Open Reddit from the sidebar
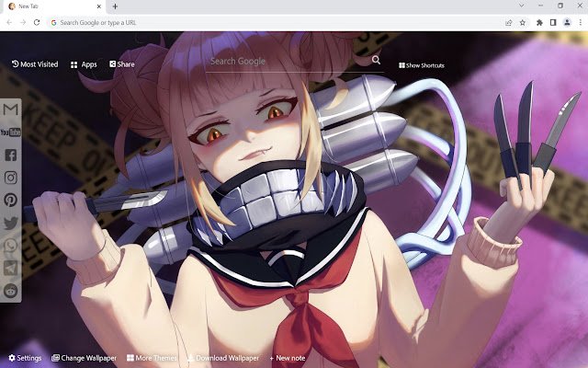 [10, 291]
